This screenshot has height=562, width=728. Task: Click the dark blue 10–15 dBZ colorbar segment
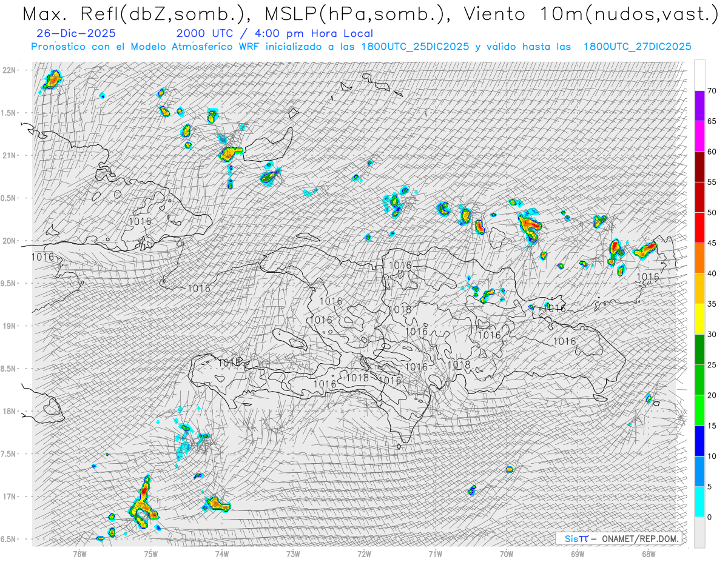click(x=699, y=441)
